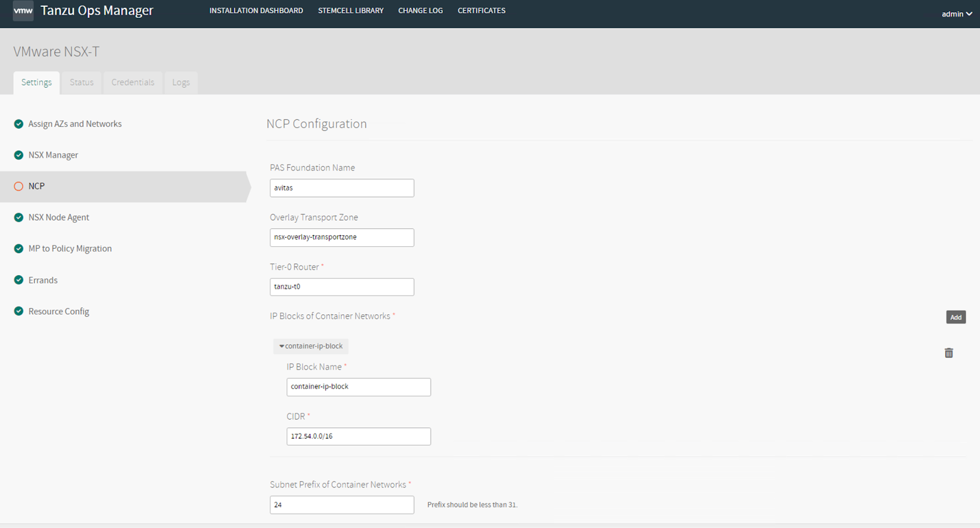This screenshot has height=528, width=980.
Task: Switch to the Credentials tab
Action: [x=133, y=83]
